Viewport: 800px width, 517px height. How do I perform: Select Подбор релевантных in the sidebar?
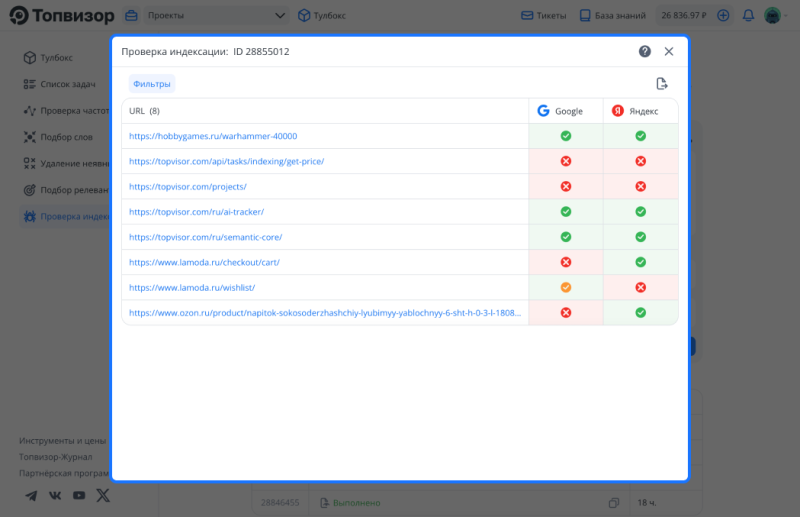point(66,190)
